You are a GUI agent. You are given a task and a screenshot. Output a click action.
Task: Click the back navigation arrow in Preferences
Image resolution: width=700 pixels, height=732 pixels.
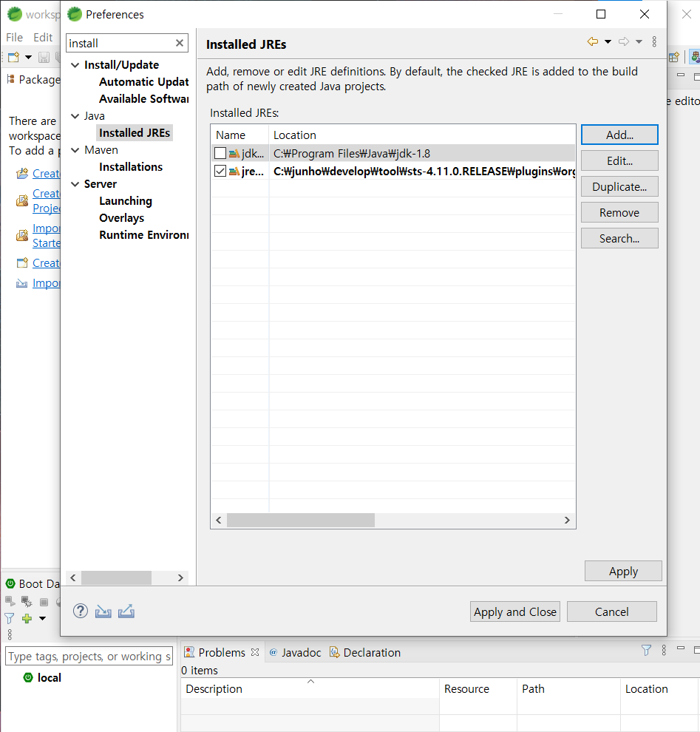coord(593,41)
